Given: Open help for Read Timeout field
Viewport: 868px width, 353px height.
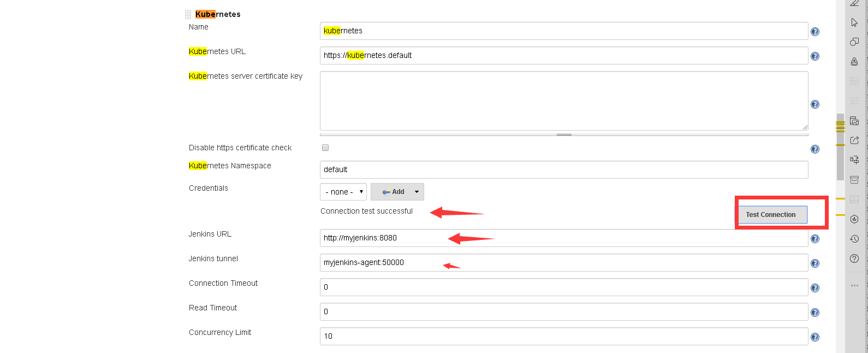Looking at the screenshot, I should click(x=815, y=313).
